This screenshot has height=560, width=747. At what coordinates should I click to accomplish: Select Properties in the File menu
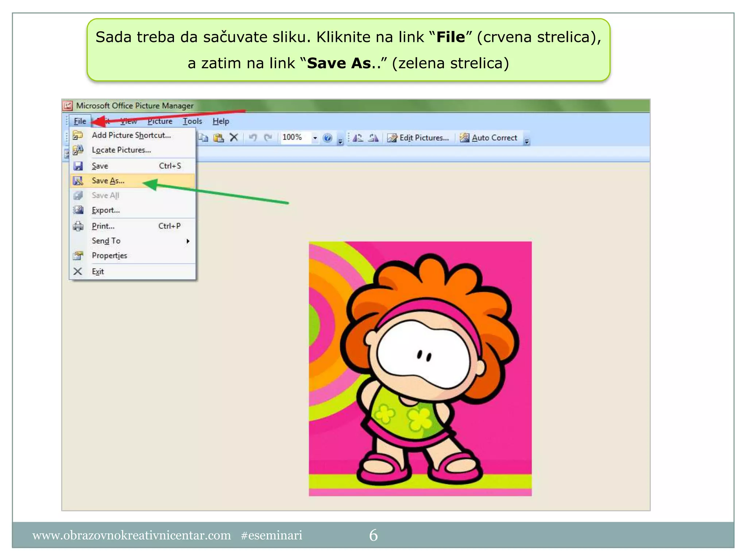[x=109, y=256]
